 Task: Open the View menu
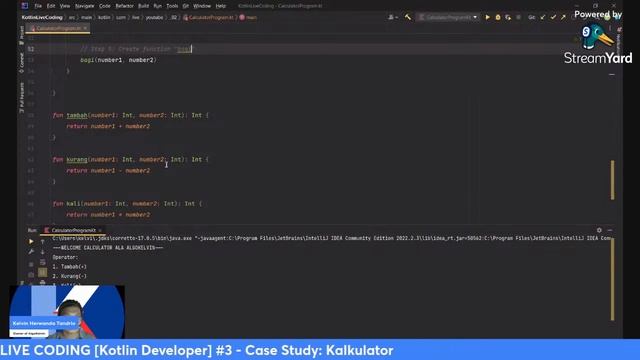point(65,6)
